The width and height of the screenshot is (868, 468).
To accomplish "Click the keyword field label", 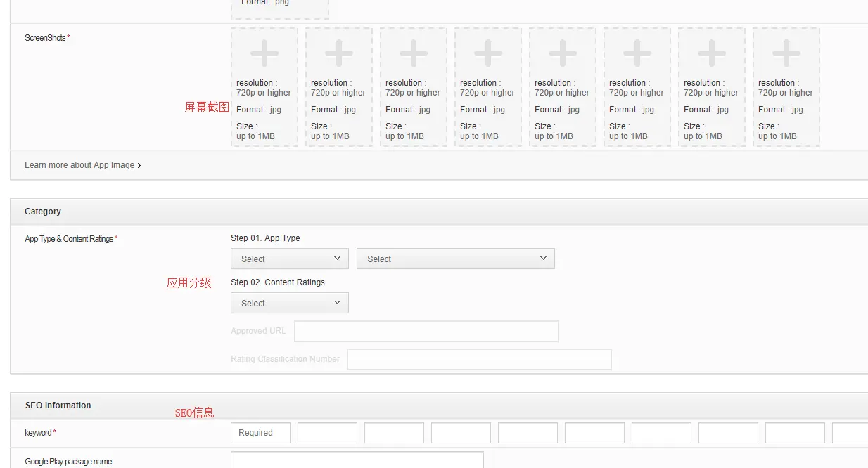I will (x=40, y=433).
